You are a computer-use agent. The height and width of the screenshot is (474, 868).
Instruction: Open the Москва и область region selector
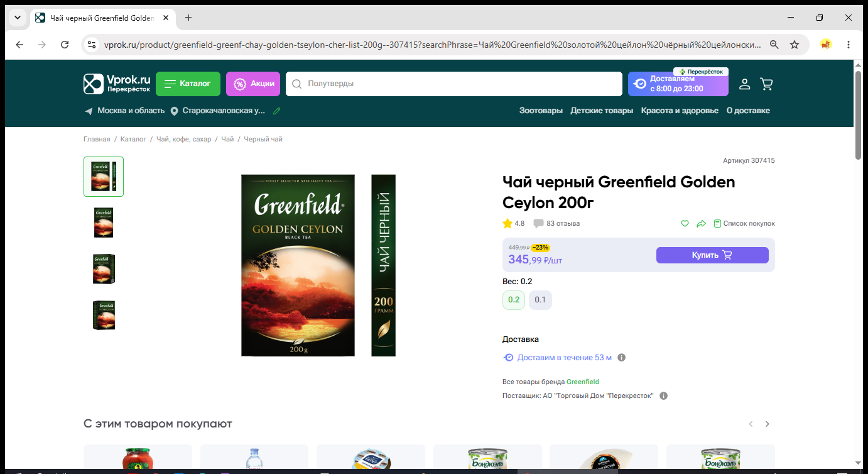pos(131,111)
